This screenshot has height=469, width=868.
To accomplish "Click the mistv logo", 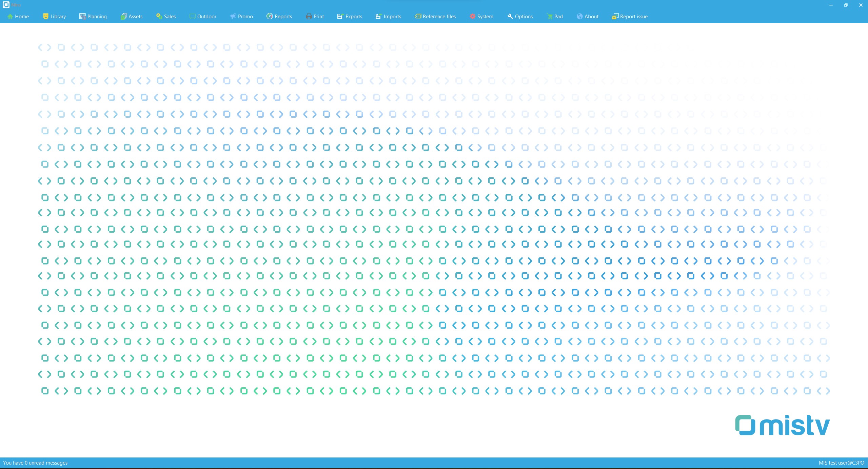I will pos(782,425).
